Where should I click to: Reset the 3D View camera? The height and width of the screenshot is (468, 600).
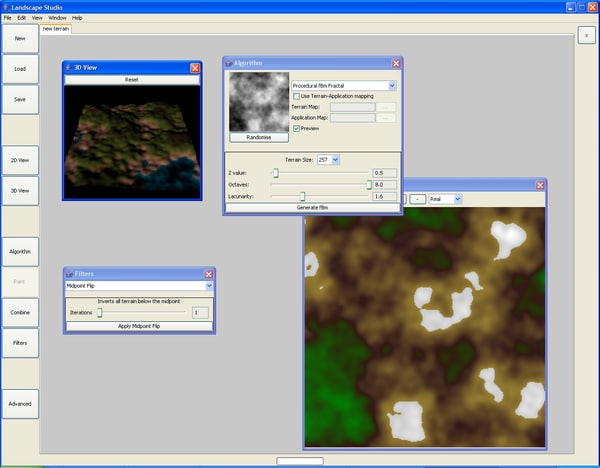pyautogui.click(x=132, y=80)
